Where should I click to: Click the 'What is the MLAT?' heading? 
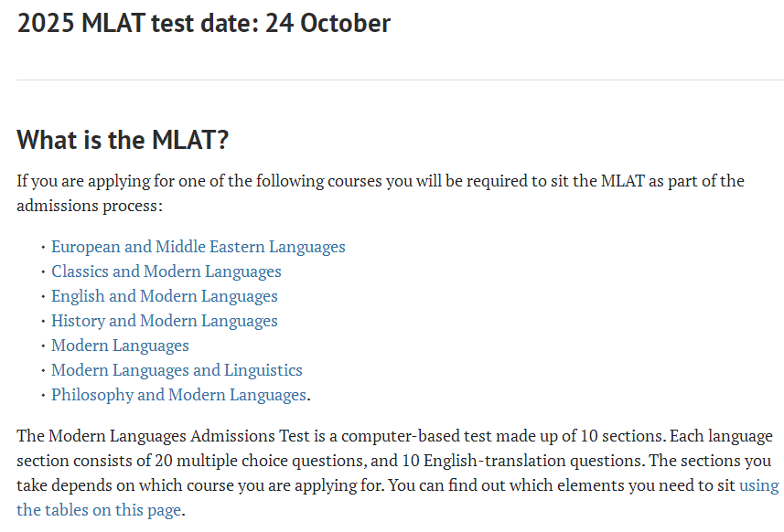(x=123, y=139)
